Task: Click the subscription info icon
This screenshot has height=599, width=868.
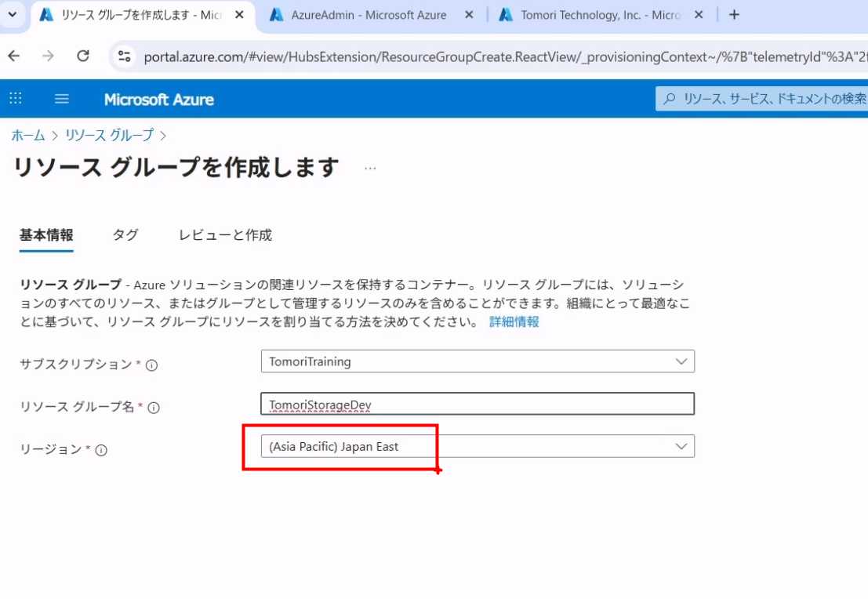Action: tap(152, 365)
